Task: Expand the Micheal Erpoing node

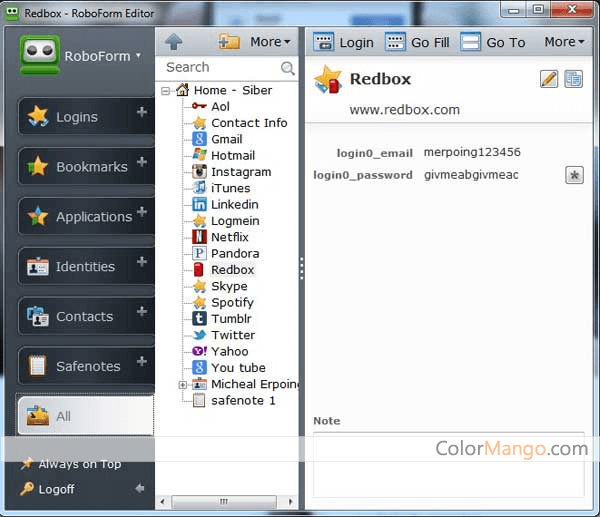Action: point(183,385)
